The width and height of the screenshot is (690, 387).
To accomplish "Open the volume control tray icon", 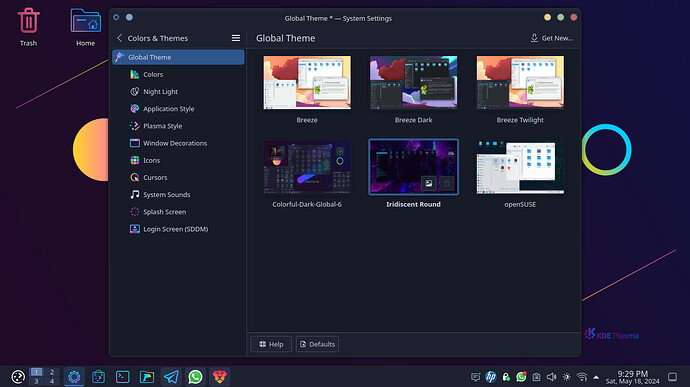I will (551, 377).
